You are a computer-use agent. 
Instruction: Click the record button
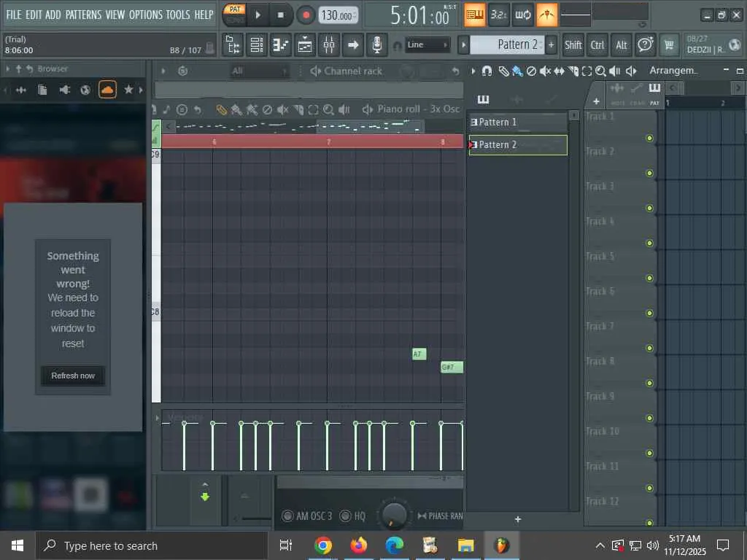[306, 15]
